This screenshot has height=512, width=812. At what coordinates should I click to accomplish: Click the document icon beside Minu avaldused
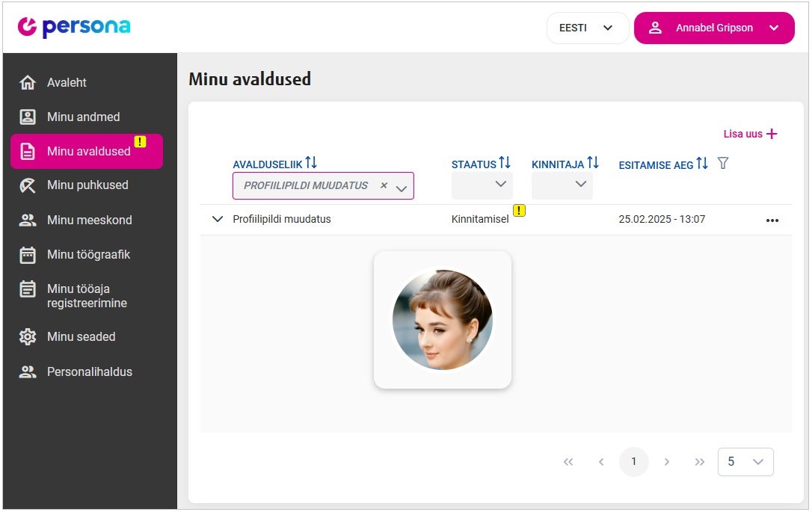pyautogui.click(x=28, y=152)
